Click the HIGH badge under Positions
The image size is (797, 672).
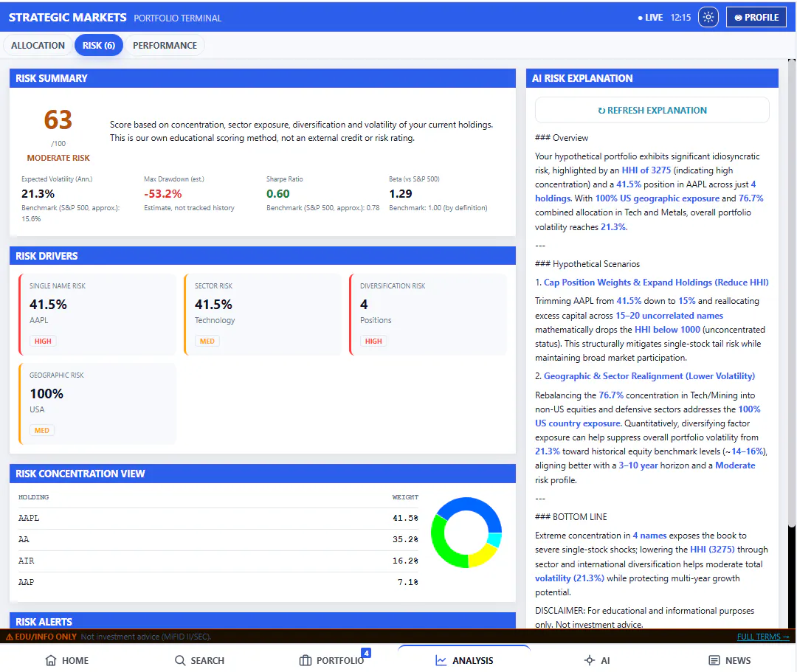pyautogui.click(x=373, y=341)
